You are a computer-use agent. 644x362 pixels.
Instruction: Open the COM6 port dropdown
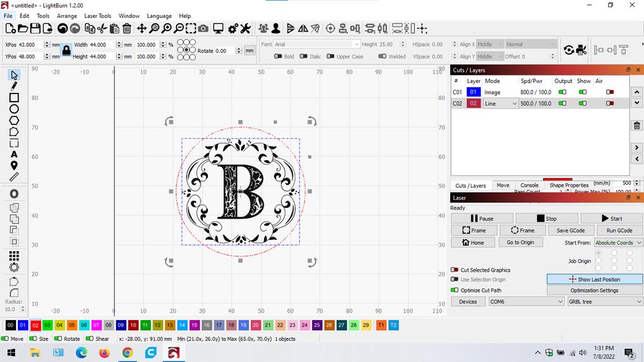[526, 302]
